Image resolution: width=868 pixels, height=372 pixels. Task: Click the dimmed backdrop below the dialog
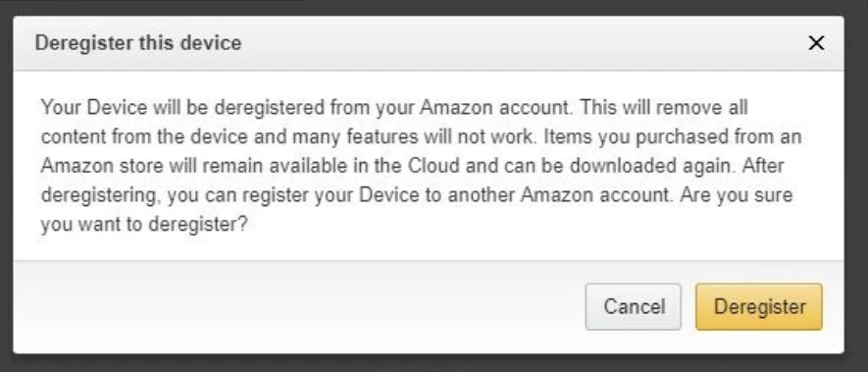pyautogui.click(x=434, y=364)
